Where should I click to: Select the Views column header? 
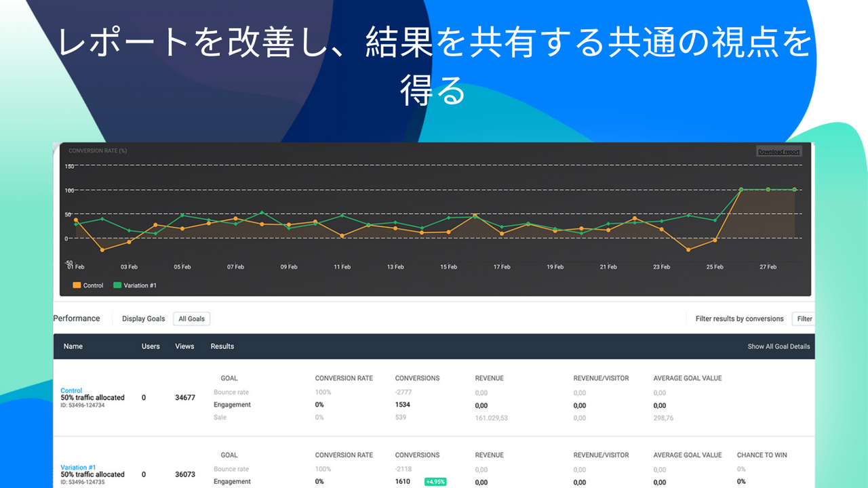(x=184, y=346)
